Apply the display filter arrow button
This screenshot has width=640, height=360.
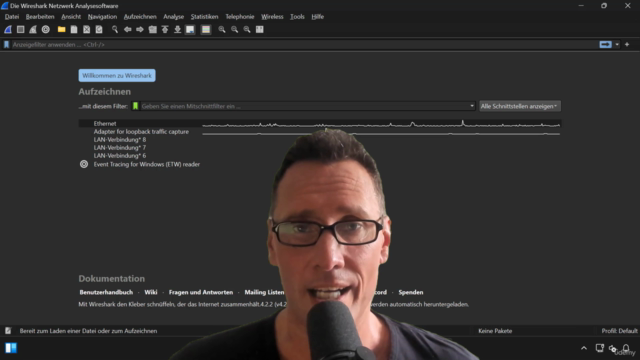pos(605,44)
